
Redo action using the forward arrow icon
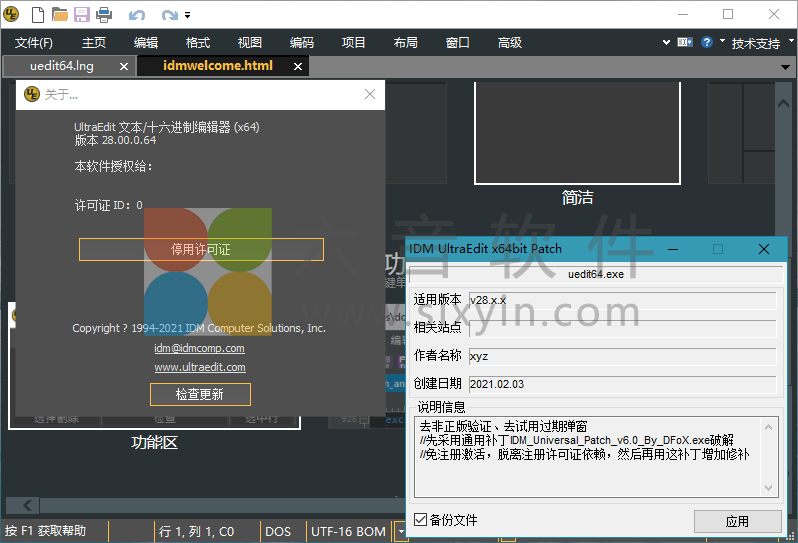pyautogui.click(x=169, y=15)
